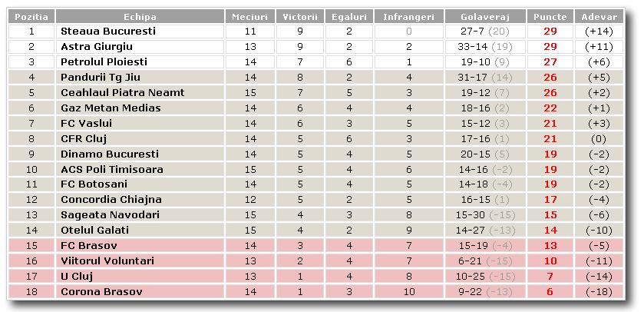Image resolution: width=644 pixels, height=312 pixels.
Task: Click team name Steaua Bucuresti
Action: pos(108,32)
